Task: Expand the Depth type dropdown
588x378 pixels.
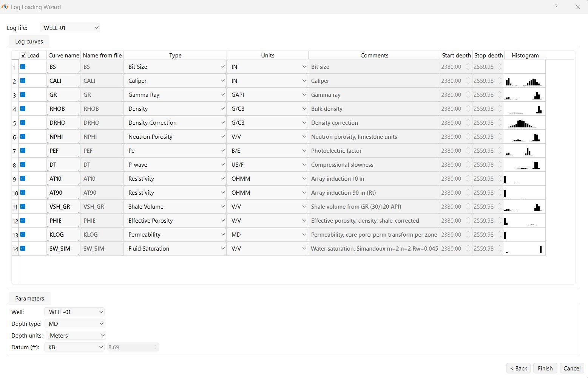Action: [74, 324]
